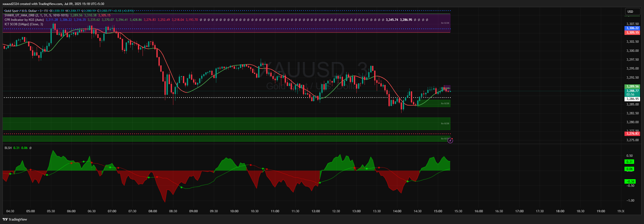644x224 pixels.
Task: Click the TradingView logo in the footer
Action: 15,219
